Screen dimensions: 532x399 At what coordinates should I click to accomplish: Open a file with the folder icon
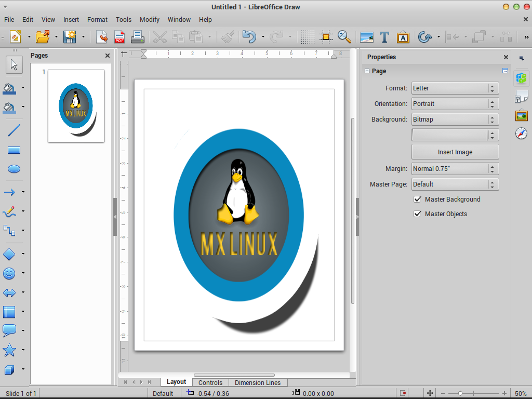pyautogui.click(x=43, y=37)
